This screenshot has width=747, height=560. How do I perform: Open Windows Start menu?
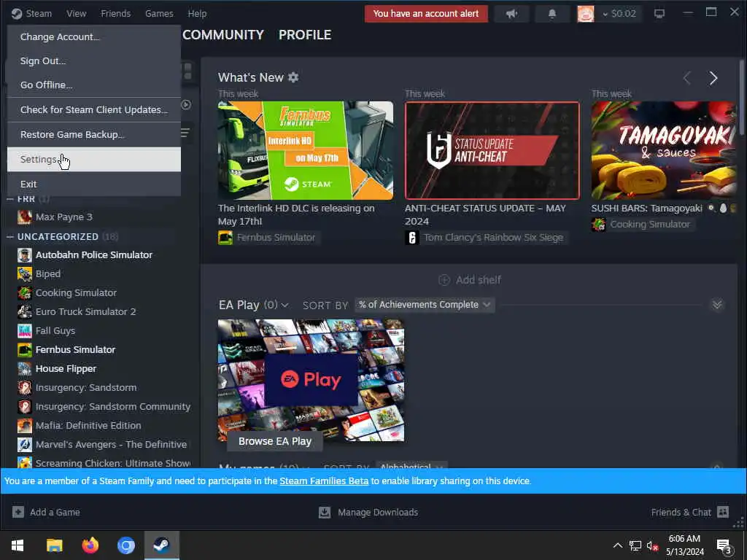pyautogui.click(x=18, y=545)
